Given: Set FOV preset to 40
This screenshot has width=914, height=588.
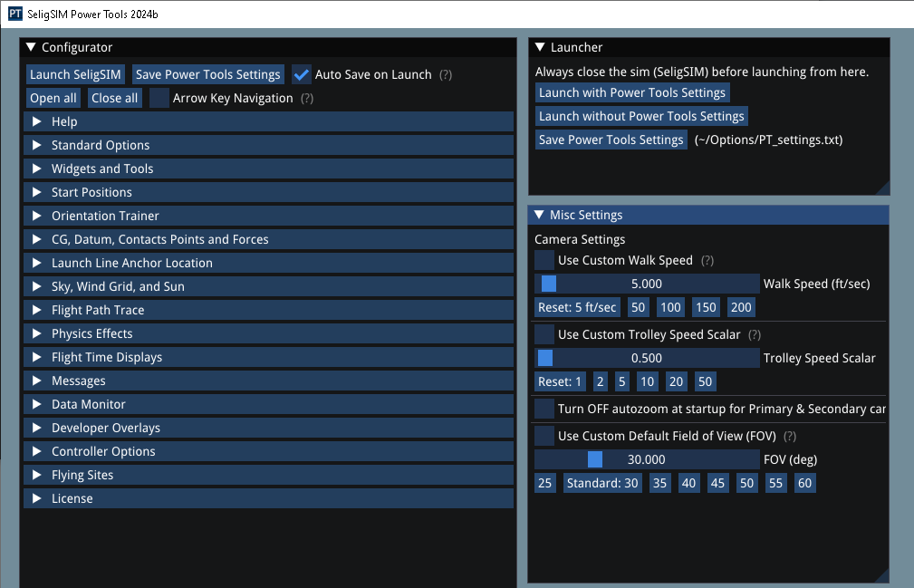Looking at the screenshot, I should pos(689,483).
